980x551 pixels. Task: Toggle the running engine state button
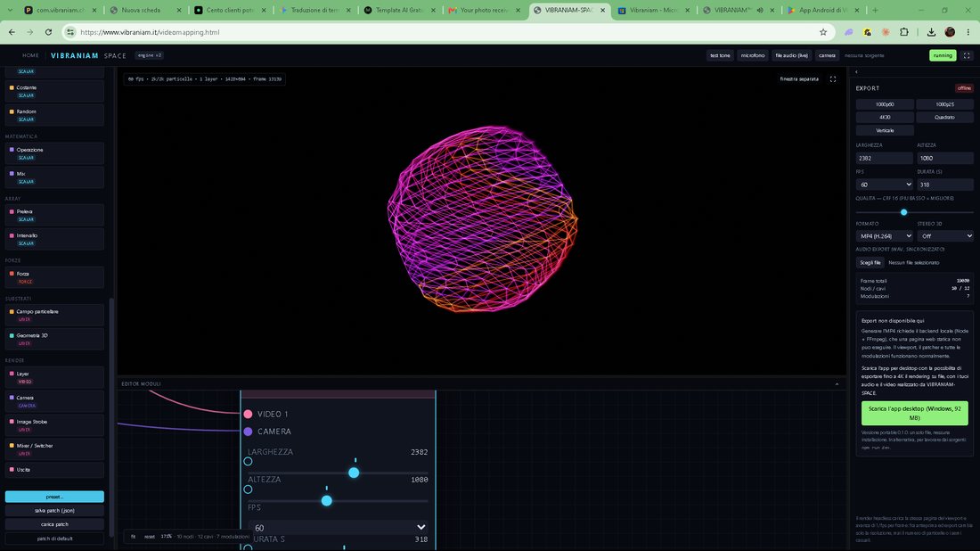(943, 55)
